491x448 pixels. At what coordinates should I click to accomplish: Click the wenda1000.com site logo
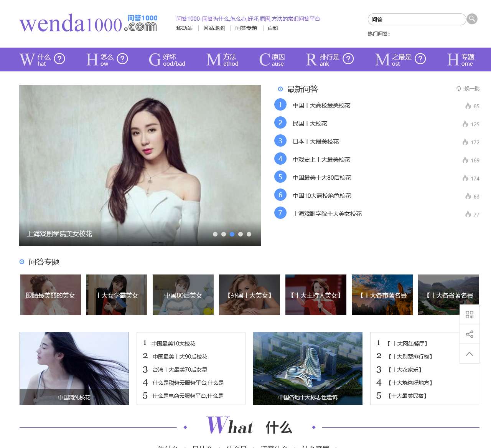(88, 23)
